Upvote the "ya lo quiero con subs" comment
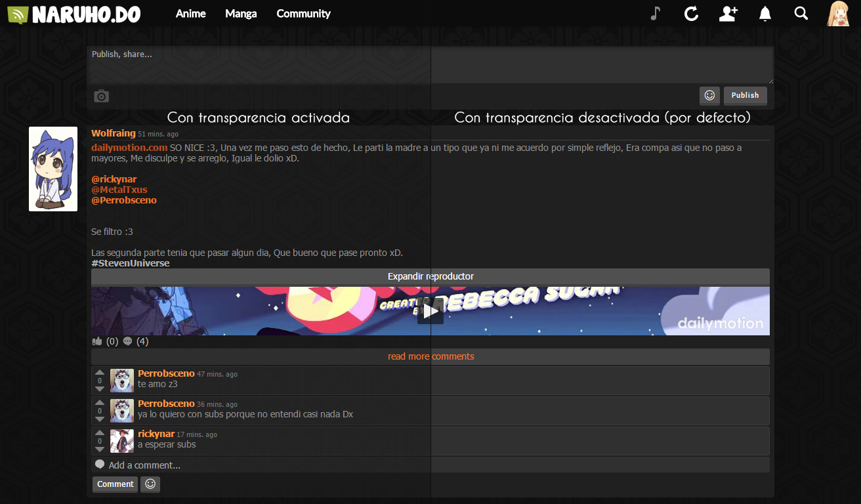The width and height of the screenshot is (861, 504). point(100,403)
